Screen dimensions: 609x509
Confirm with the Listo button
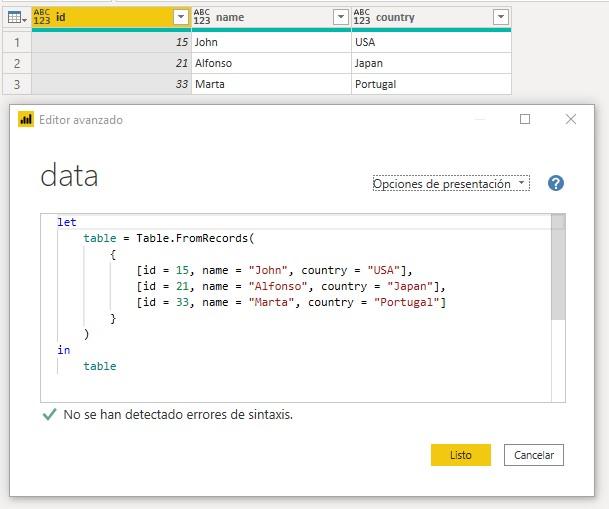click(x=461, y=455)
